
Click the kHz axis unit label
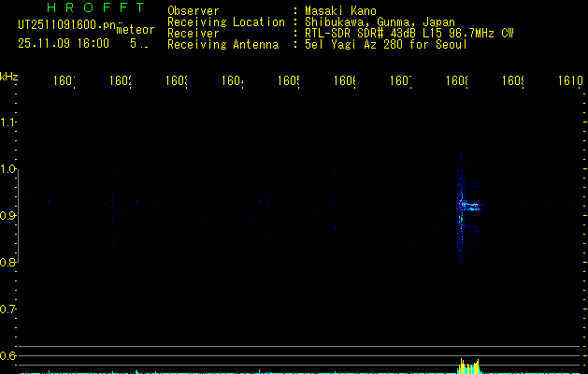[x=9, y=77]
